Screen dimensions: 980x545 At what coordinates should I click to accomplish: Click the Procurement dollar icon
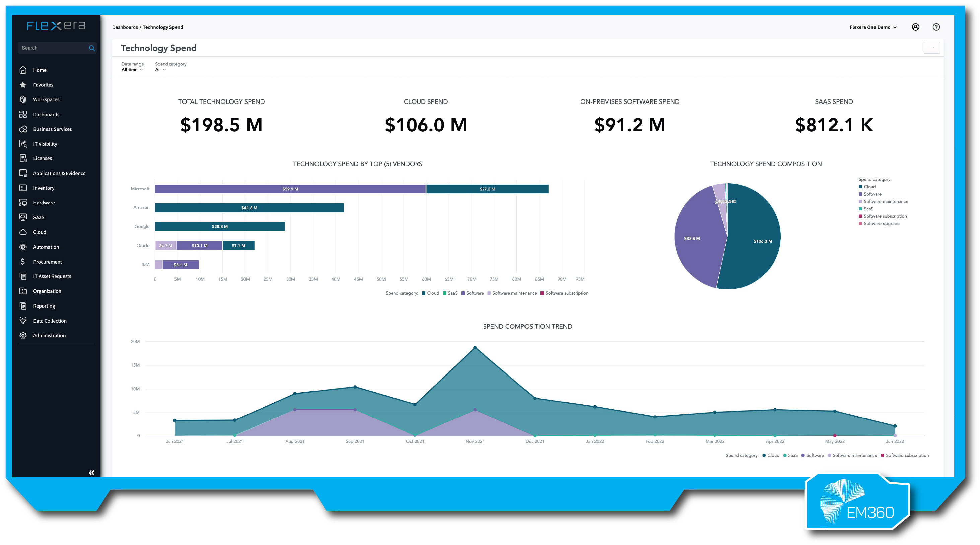(23, 262)
